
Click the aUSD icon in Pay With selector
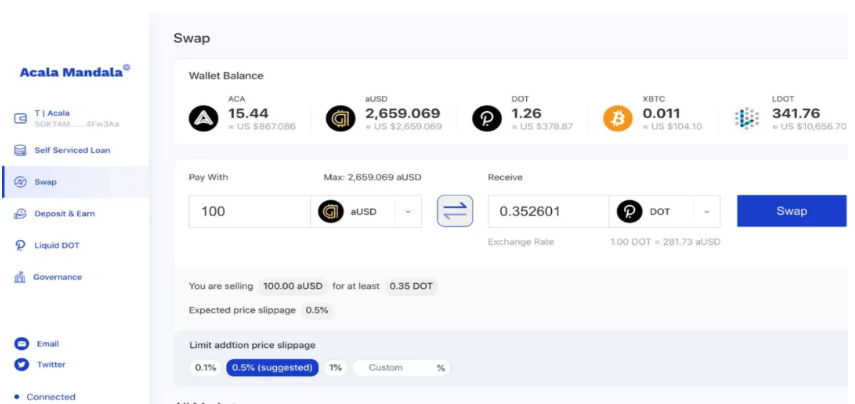coord(330,212)
